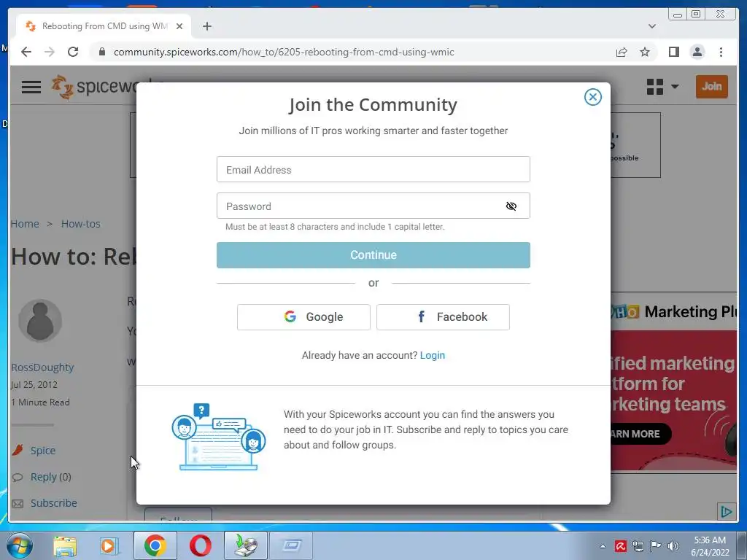This screenshot has height=560, width=747.
Task: Open Chrome profile avatar
Action: [697, 52]
